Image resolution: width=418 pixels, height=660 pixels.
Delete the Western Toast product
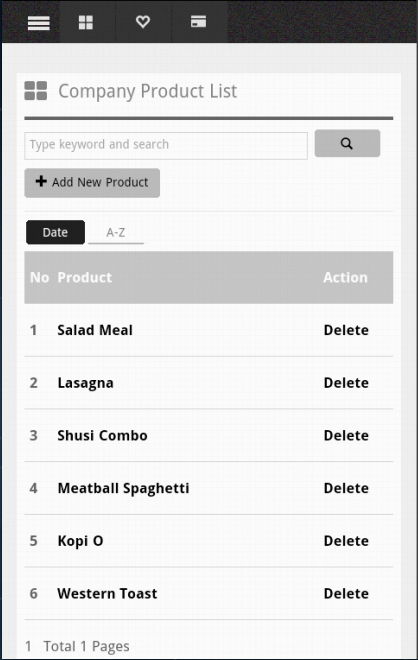[346, 593]
